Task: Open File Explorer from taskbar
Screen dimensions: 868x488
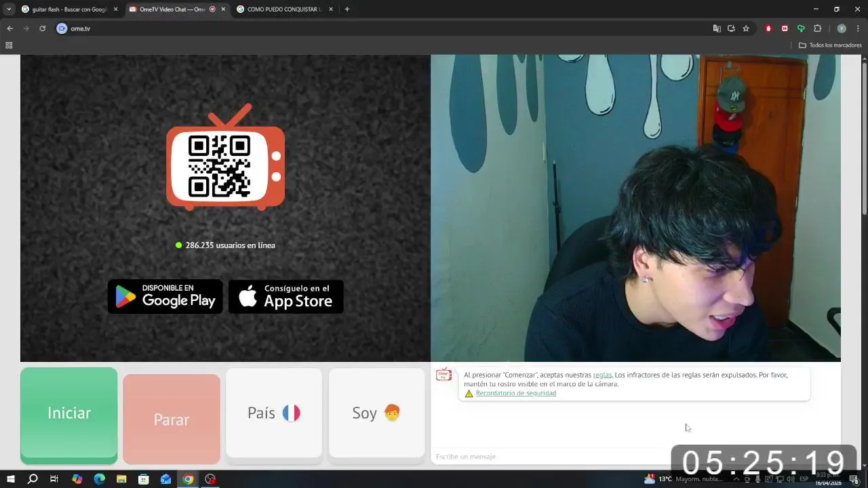Action: [x=121, y=479]
